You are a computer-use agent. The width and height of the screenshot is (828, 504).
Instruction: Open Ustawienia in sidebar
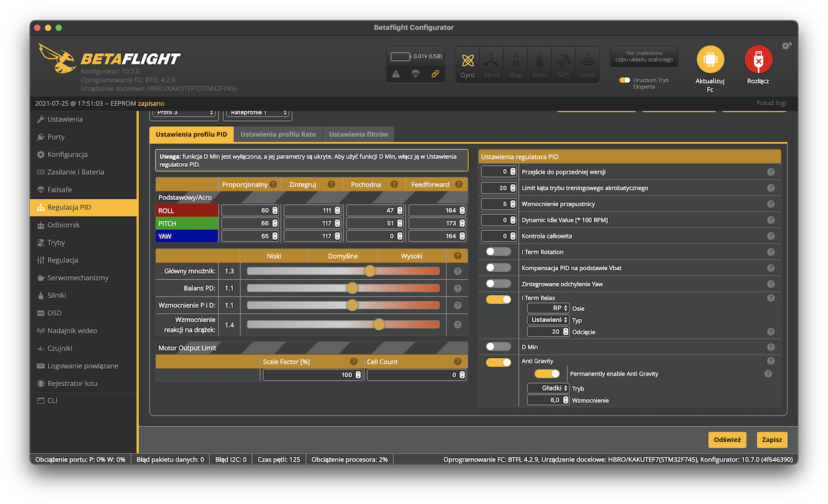[x=83, y=119]
